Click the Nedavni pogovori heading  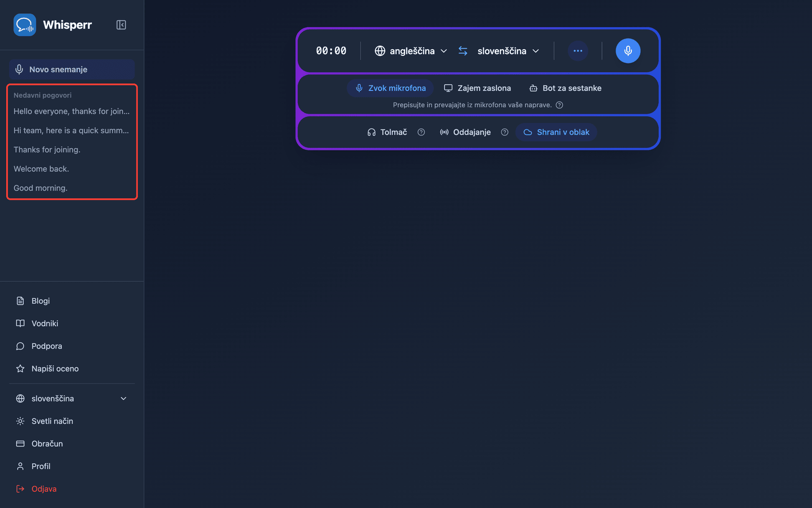click(x=43, y=95)
